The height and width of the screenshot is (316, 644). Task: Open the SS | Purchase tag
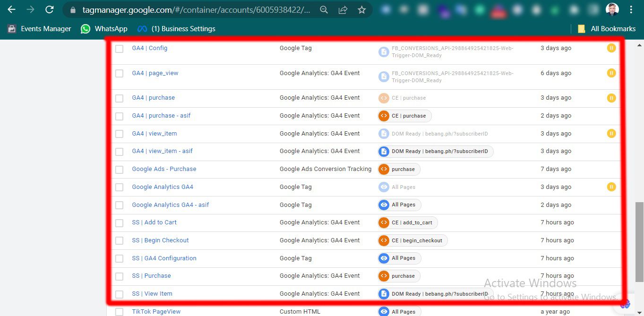[151, 276]
